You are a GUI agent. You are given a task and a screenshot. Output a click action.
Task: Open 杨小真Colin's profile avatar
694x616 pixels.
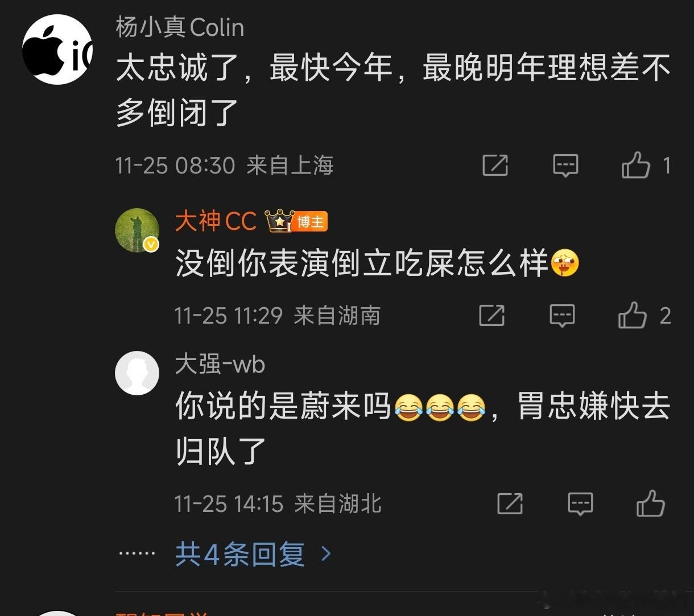click(x=57, y=49)
